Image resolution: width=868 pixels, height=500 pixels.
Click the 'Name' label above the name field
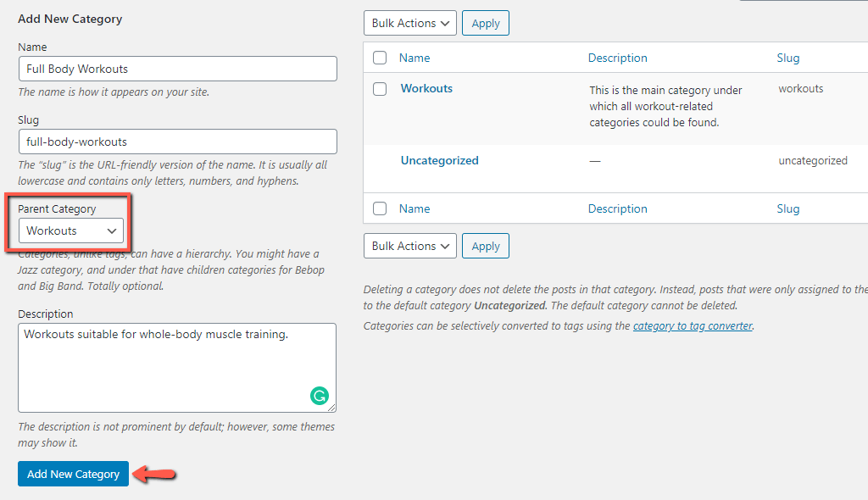32,47
